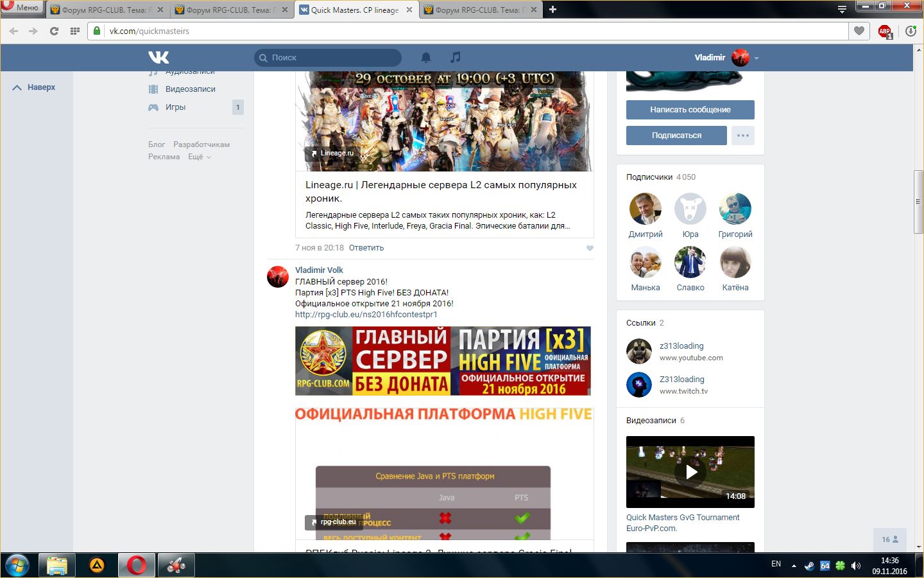The image size is (924, 578).
Task: Switch to Quick Masters browser tab
Action: click(355, 10)
